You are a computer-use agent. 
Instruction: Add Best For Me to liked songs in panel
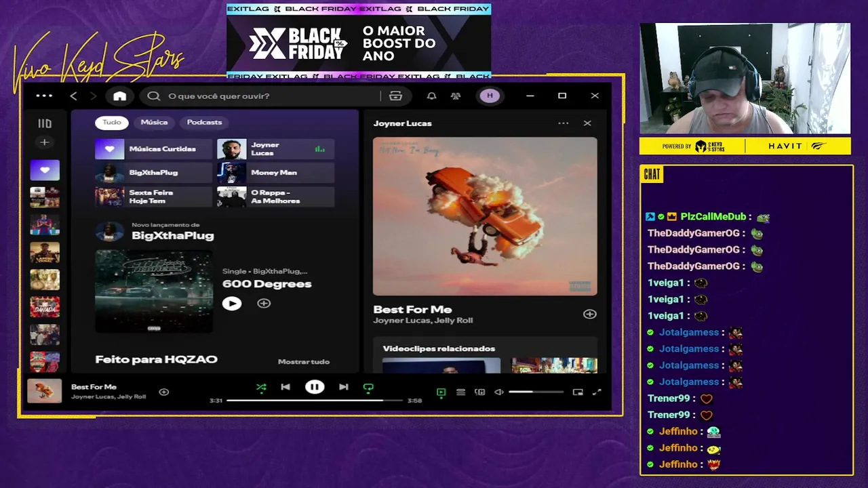click(589, 314)
